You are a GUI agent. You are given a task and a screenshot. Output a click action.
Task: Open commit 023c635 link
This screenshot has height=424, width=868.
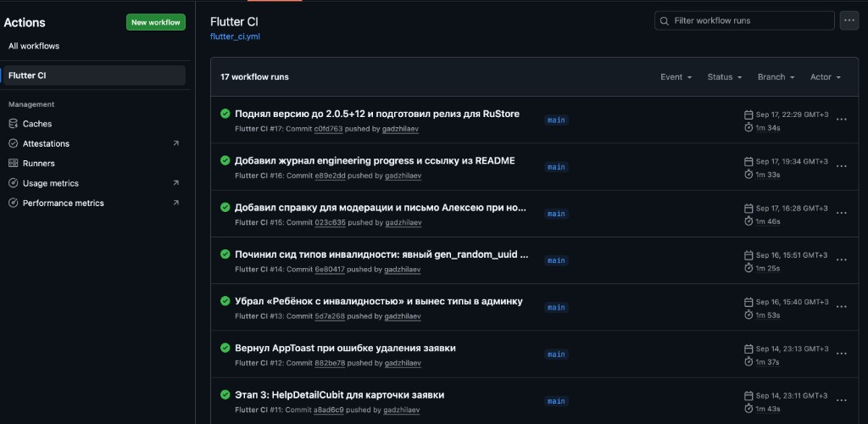point(330,222)
